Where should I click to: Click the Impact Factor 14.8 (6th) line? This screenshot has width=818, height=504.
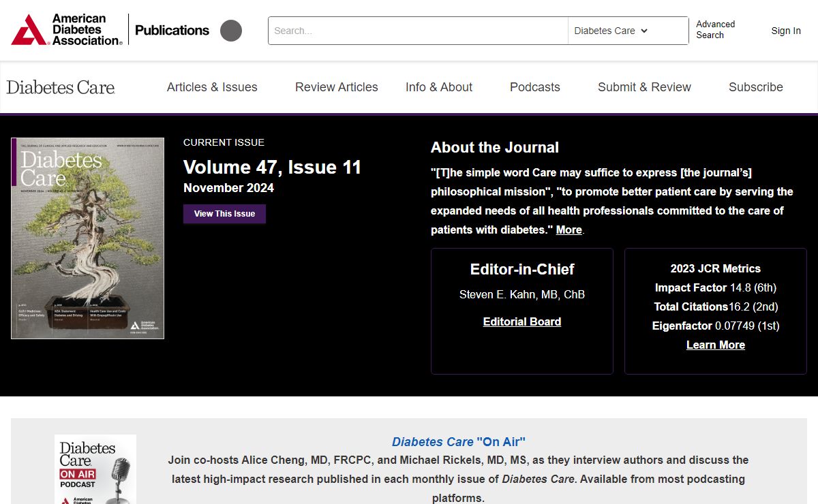click(x=716, y=287)
